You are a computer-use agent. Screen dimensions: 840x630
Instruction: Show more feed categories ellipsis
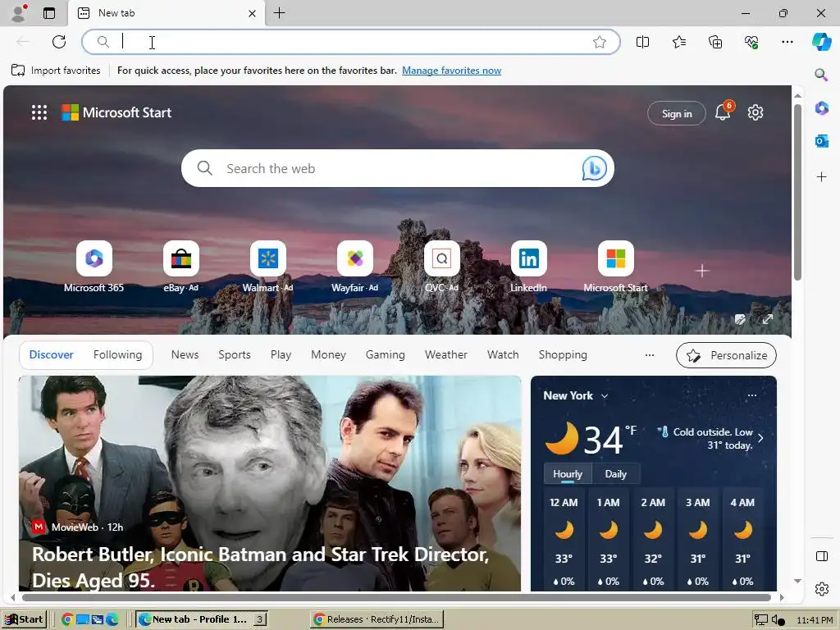tap(650, 354)
